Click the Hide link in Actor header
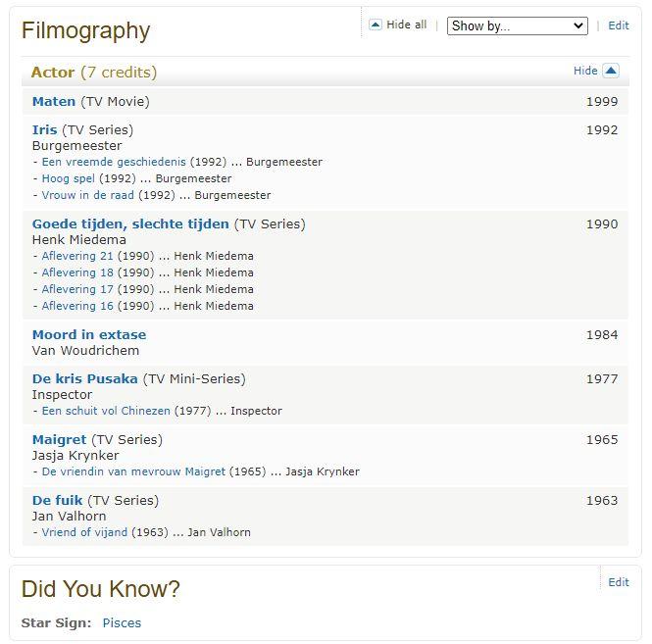652x644 pixels. pyautogui.click(x=585, y=71)
